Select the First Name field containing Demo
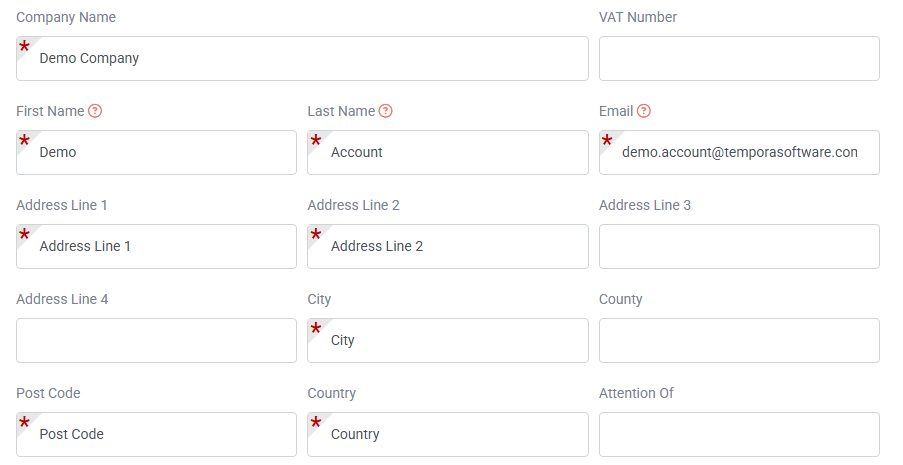Viewport: 903px width, 465px height. coord(156,152)
